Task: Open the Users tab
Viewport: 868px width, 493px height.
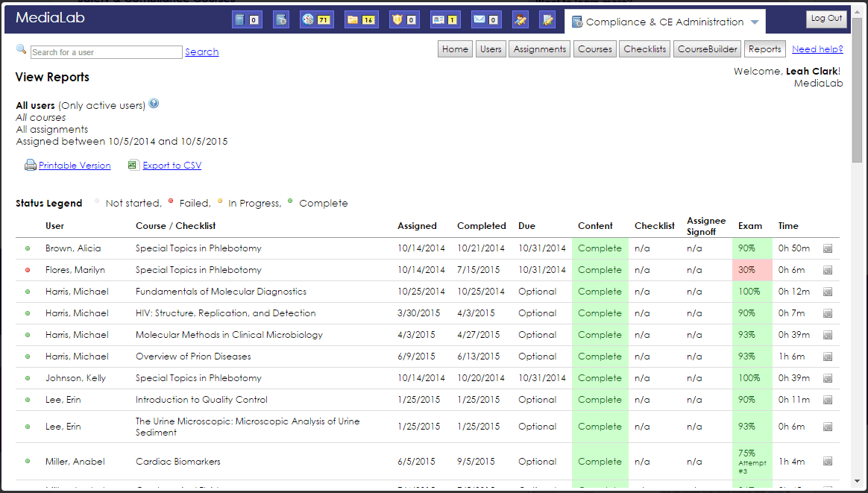Action: coord(491,48)
